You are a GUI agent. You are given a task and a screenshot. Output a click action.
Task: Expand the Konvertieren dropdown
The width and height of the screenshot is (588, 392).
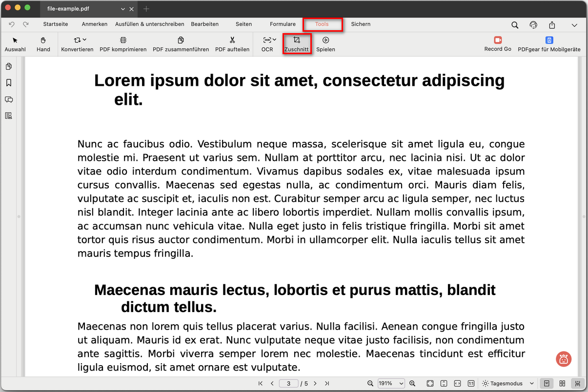tap(78, 44)
